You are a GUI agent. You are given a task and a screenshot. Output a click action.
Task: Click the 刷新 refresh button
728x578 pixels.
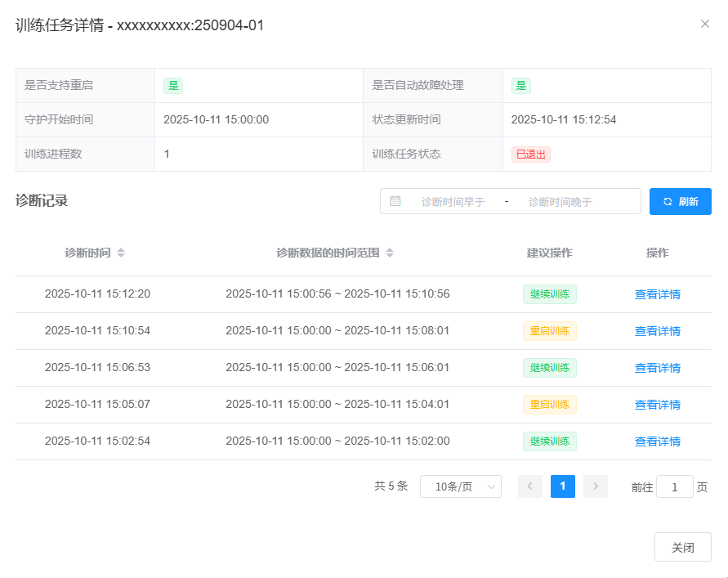point(680,201)
